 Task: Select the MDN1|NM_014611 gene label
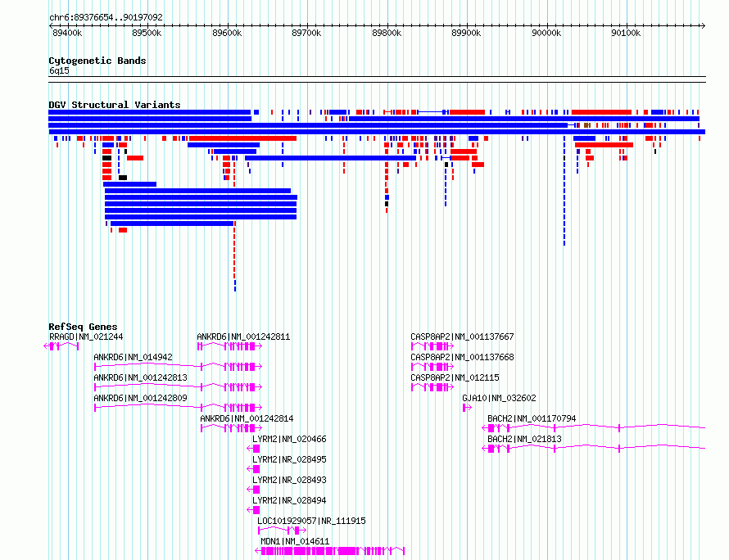tap(295, 541)
